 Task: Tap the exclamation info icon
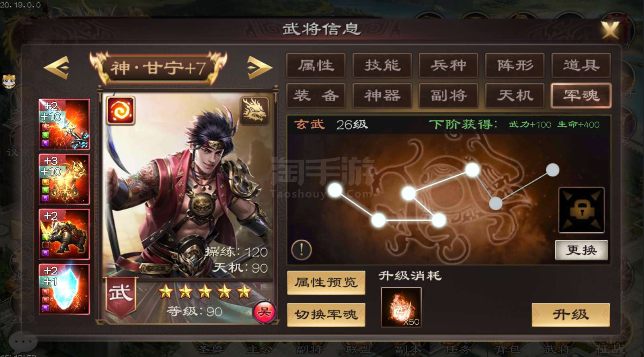coord(301,249)
